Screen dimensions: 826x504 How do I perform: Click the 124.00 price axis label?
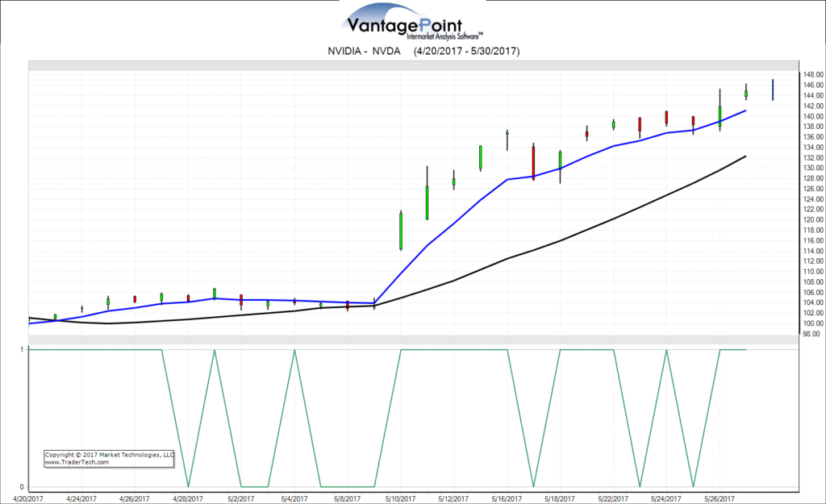pyautogui.click(x=813, y=199)
